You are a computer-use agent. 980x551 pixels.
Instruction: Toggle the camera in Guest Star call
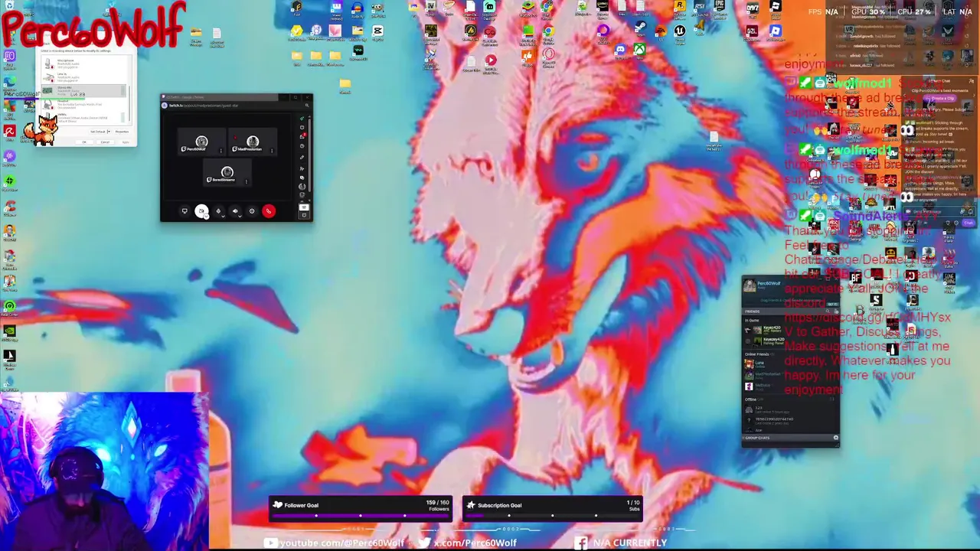pos(201,211)
